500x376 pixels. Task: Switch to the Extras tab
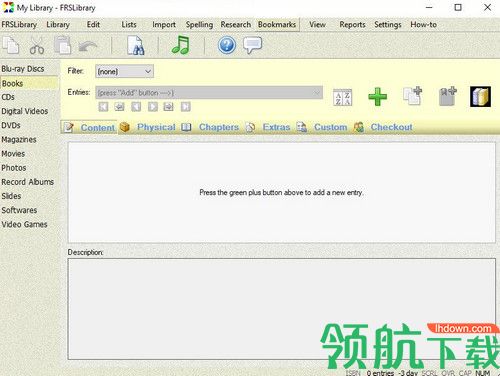pos(276,127)
